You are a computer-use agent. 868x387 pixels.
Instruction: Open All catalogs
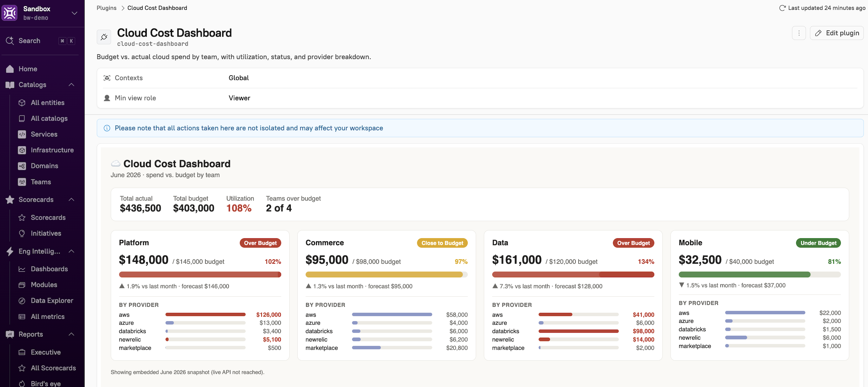point(49,118)
